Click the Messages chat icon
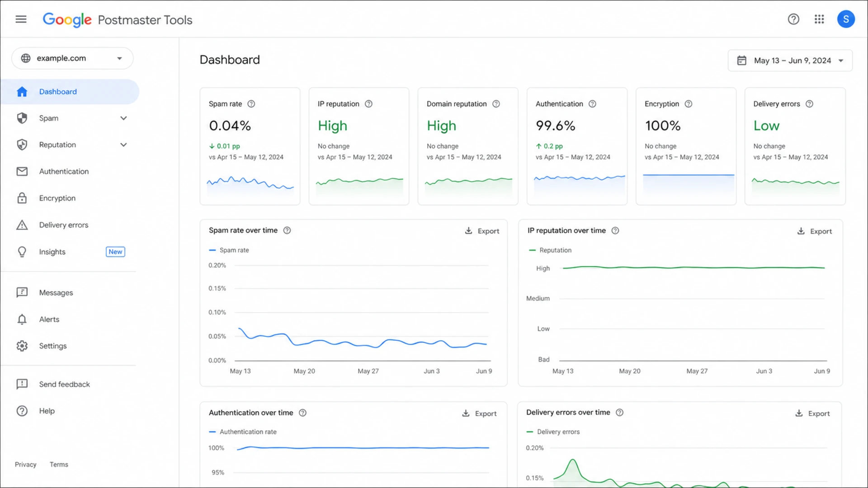The image size is (868, 488). pos(22,293)
